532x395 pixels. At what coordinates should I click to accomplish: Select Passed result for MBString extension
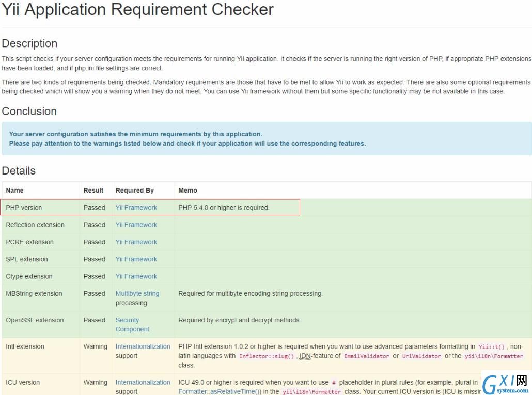pos(95,294)
